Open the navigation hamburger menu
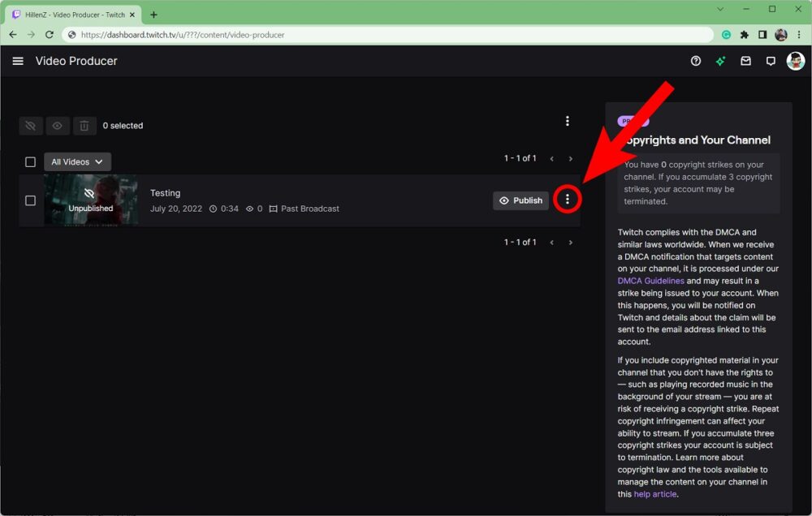 [x=17, y=61]
